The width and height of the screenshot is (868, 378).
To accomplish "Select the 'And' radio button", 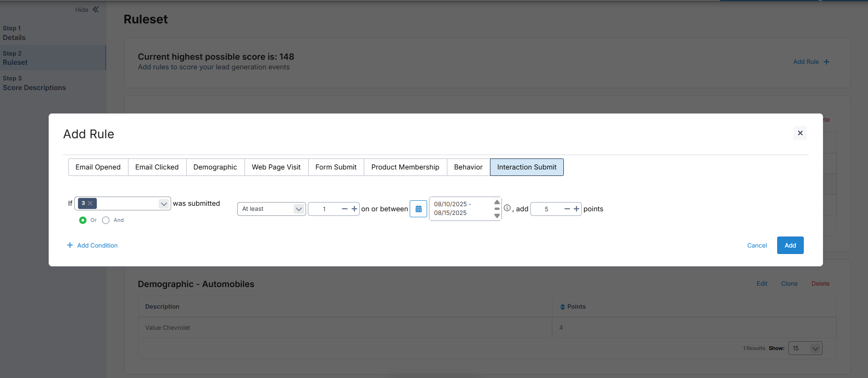I will click(106, 220).
